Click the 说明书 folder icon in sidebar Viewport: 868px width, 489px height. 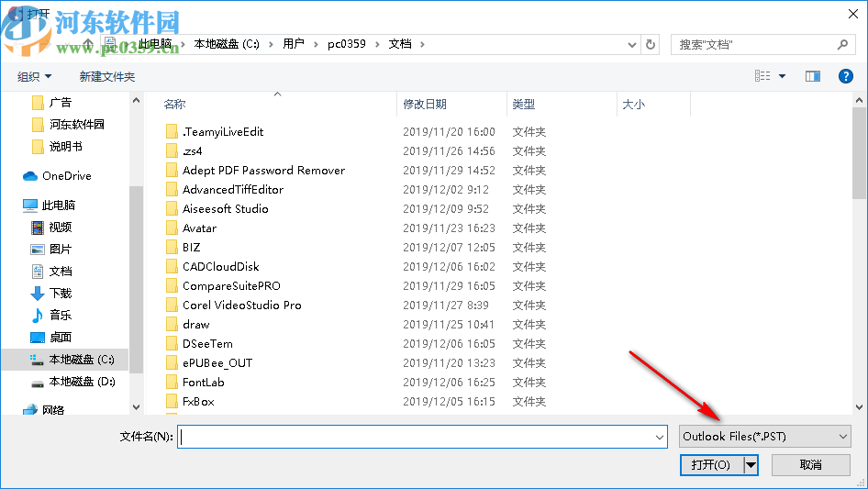coord(38,147)
